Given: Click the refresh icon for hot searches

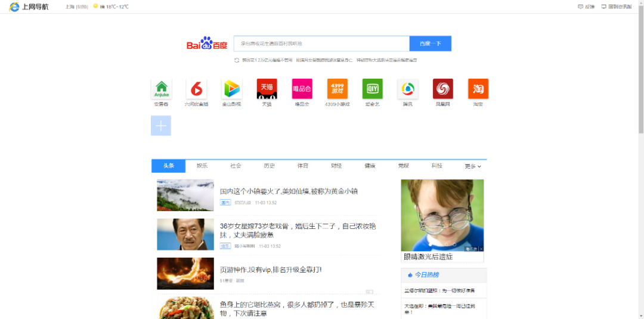Looking at the screenshot, I should (x=237, y=60).
